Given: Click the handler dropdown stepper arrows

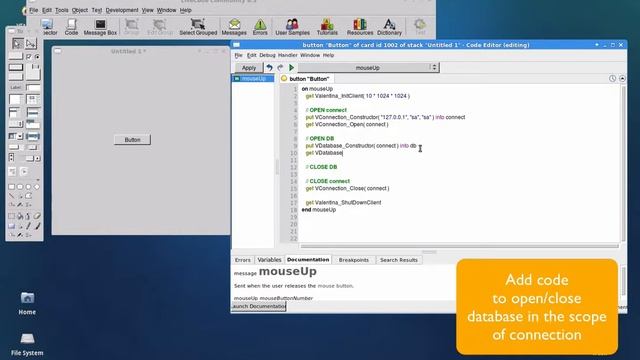Looking at the screenshot, I should click(x=434, y=67).
